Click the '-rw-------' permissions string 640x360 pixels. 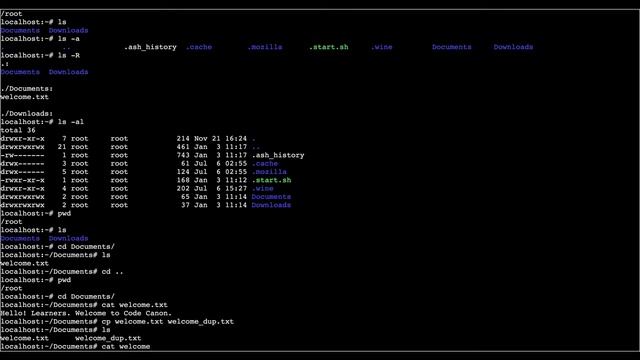coord(22,155)
